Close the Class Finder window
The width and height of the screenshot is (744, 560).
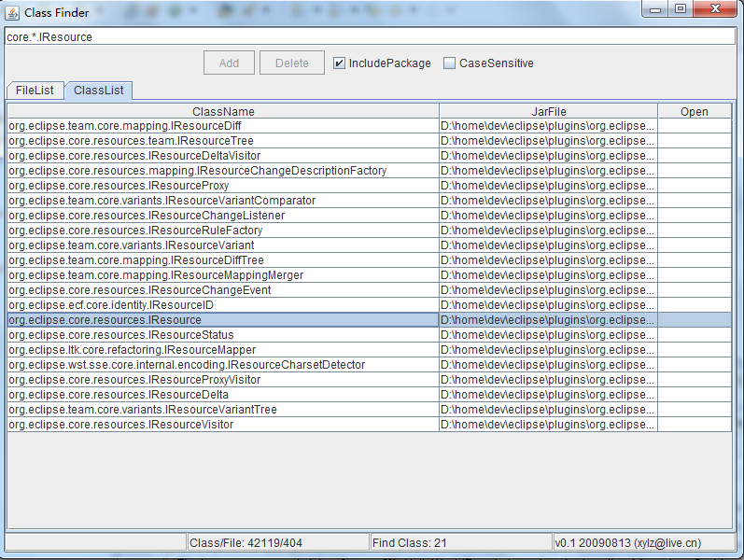click(x=716, y=8)
